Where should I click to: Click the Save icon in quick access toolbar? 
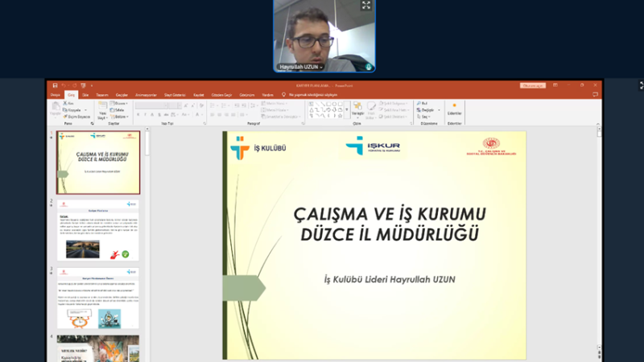coord(55,85)
